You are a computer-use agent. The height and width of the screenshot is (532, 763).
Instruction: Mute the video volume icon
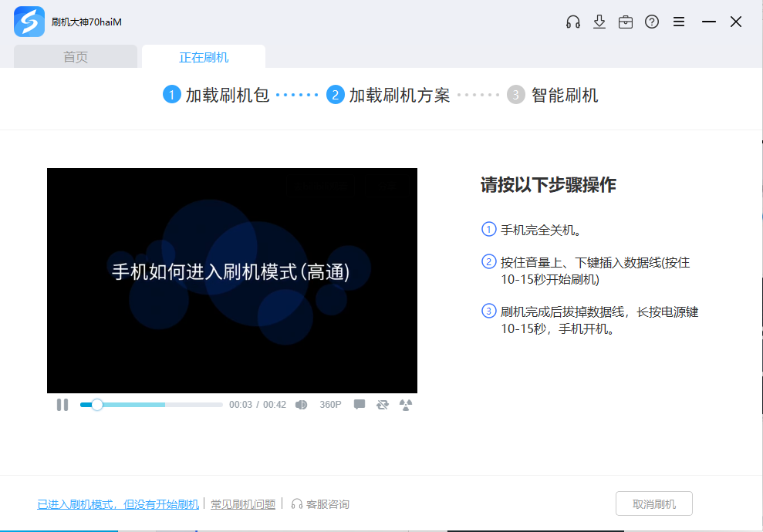(x=301, y=405)
